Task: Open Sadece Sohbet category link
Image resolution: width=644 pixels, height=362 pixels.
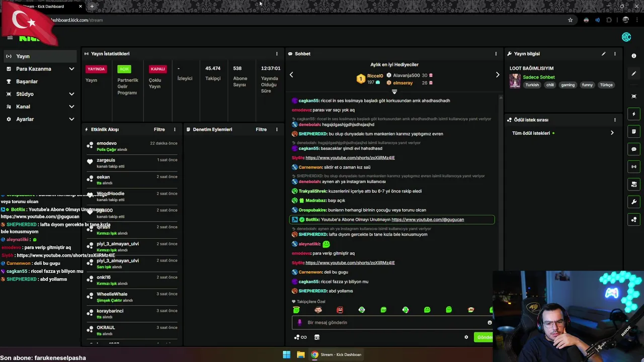Action: point(539,77)
